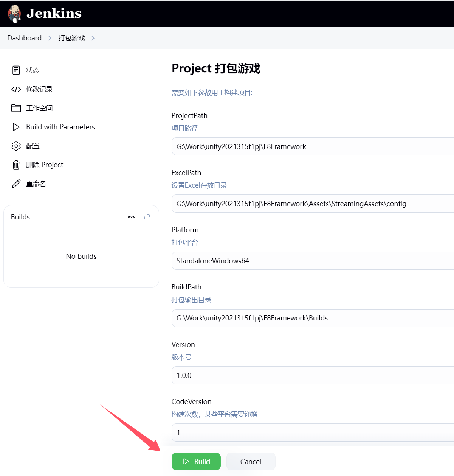Click the 修改记录 code brackets icon
This screenshot has height=476, width=454.
click(x=16, y=89)
